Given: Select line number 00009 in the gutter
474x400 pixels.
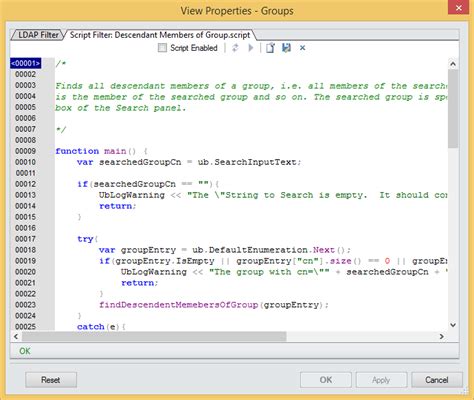Looking at the screenshot, I should pos(25,151).
